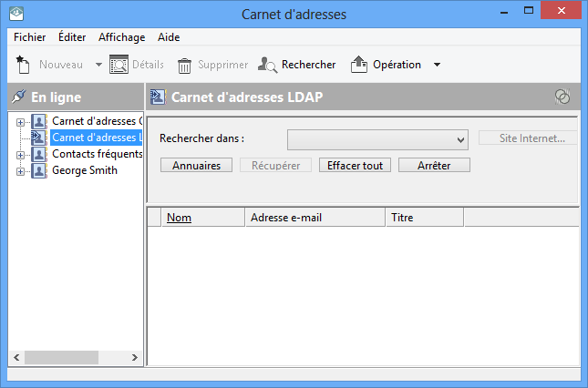This screenshot has height=388, width=588.
Task: Open the Rechercher dans combo box
Action: [377, 139]
